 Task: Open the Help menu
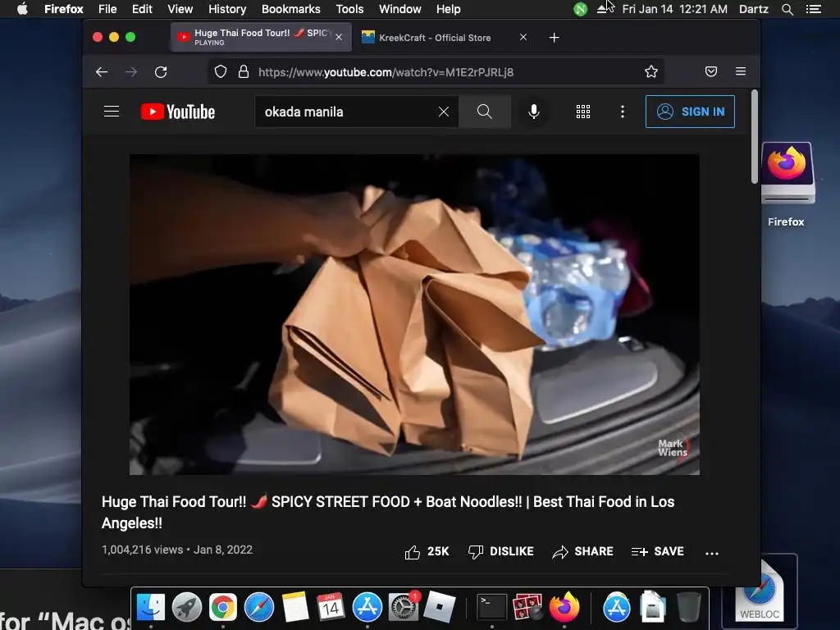(449, 9)
